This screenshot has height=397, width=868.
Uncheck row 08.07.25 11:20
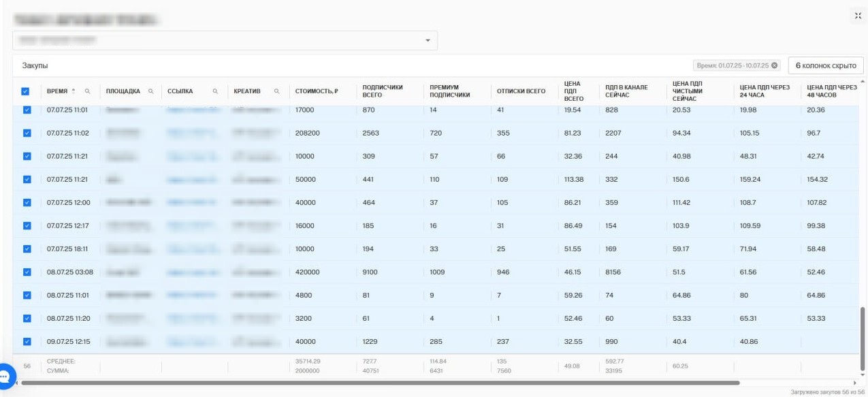point(27,318)
